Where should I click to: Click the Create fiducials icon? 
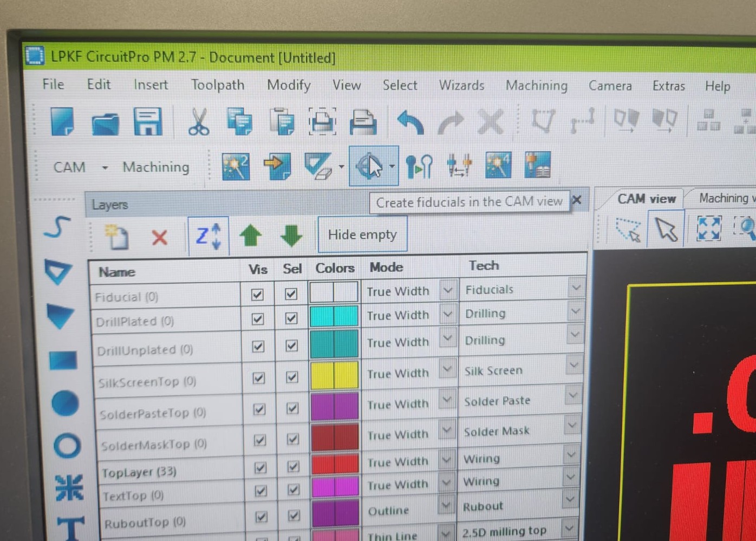370,166
